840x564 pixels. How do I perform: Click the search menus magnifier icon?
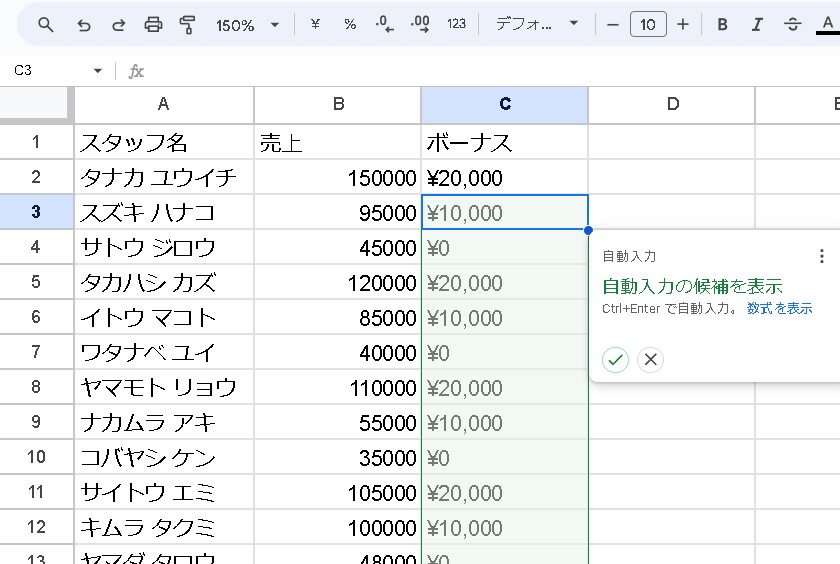pyautogui.click(x=46, y=25)
